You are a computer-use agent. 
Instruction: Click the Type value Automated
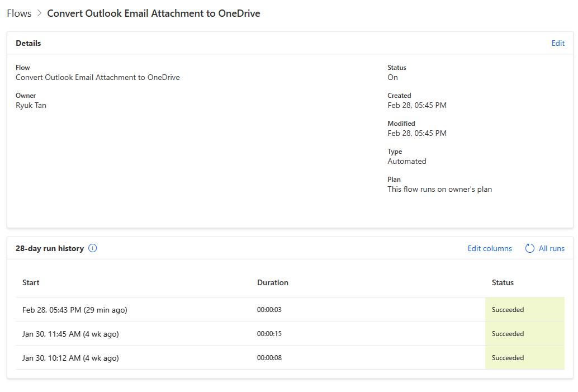point(406,161)
